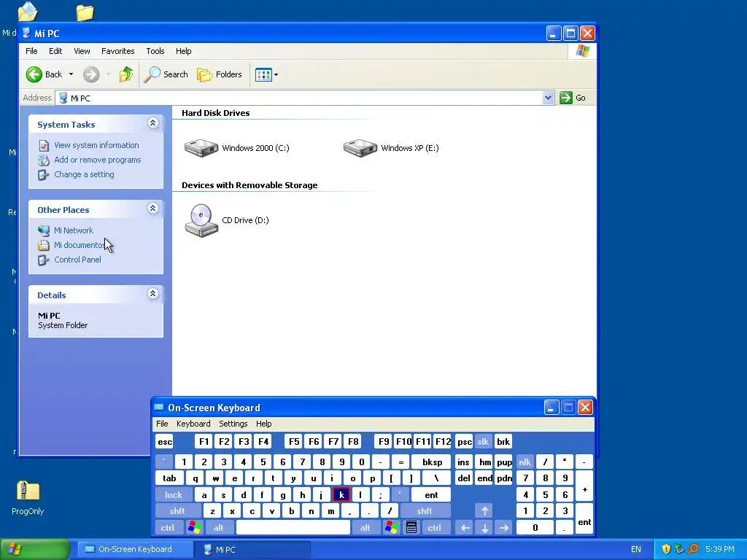Open the Address bar dropdown arrow
This screenshot has height=560, width=747.
(x=548, y=98)
